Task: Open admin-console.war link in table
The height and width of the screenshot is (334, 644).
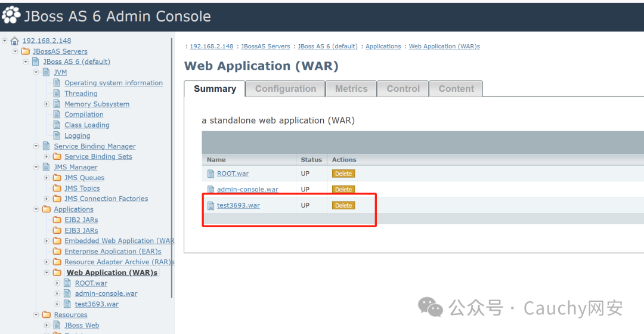Action: click(x=247, y=190)
